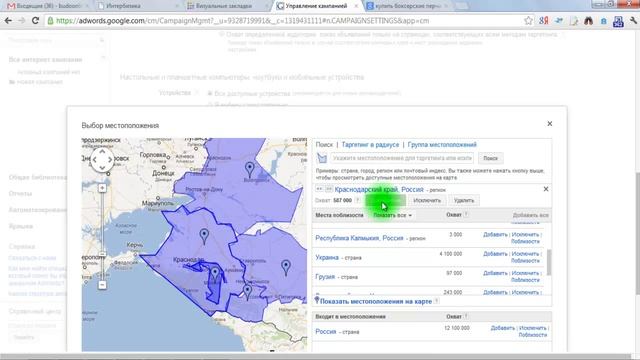Viewport: 640px width, 360px height.
Task: Click the red-blue letters extension icon by star
Action: (x=543, y=21)
